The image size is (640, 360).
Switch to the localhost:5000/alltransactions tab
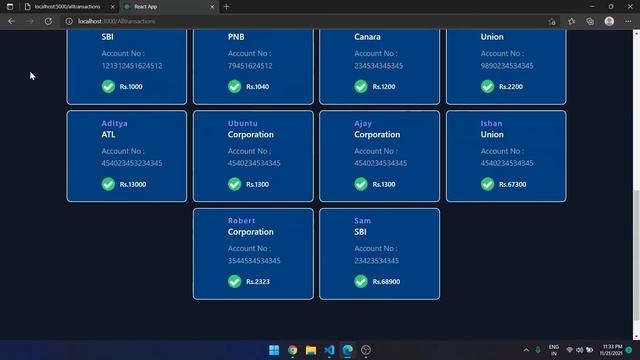(67, 7)
